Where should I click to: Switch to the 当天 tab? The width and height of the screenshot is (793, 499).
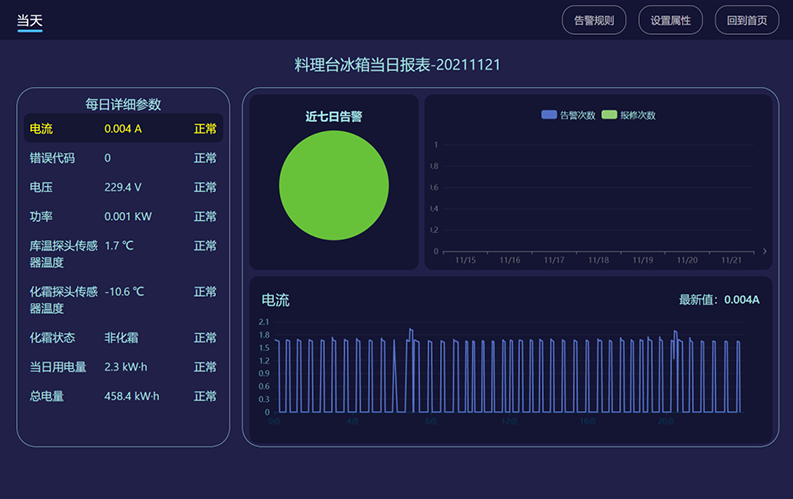tap(30, 20)
